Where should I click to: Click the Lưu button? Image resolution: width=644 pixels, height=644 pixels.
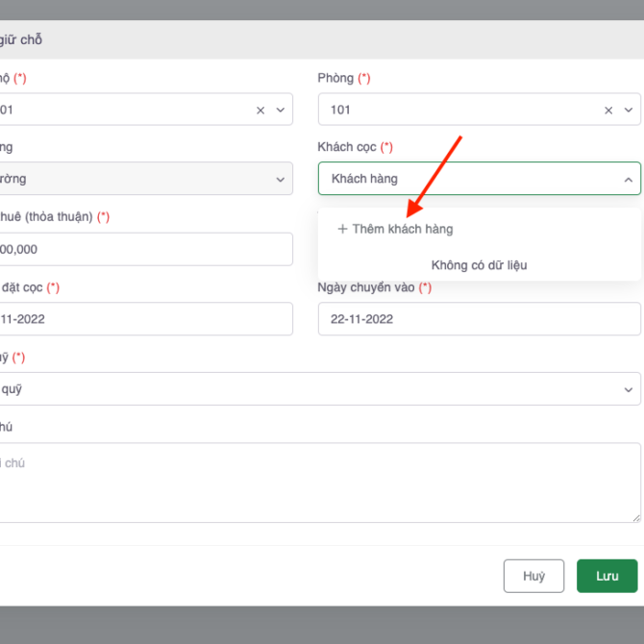pyautogui.click(x=607, y=576)
